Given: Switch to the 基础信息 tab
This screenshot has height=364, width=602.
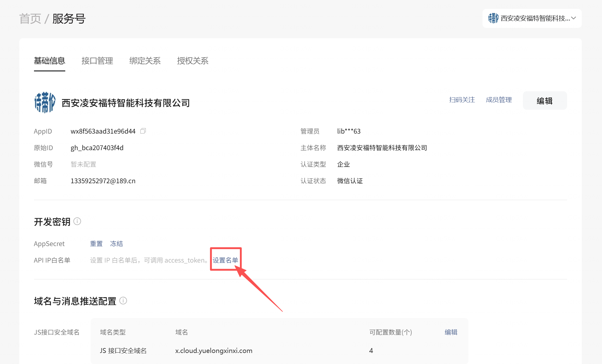Looking at the screenshot, I should pos(50,61).
